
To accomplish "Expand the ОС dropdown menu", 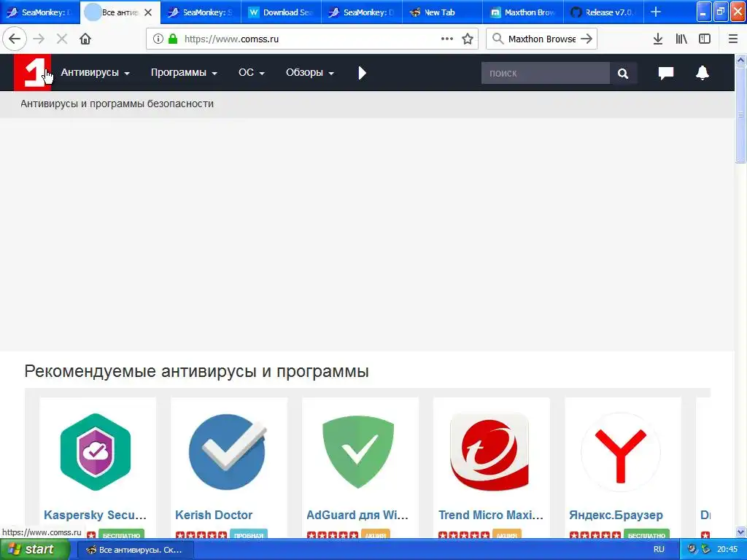I will coord(252,73).
